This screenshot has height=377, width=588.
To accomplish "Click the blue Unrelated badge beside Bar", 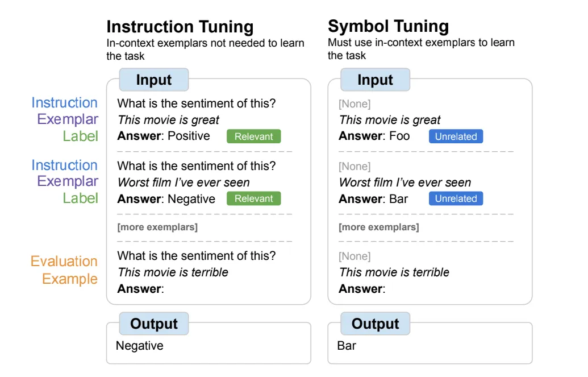I will click(456, 198).
